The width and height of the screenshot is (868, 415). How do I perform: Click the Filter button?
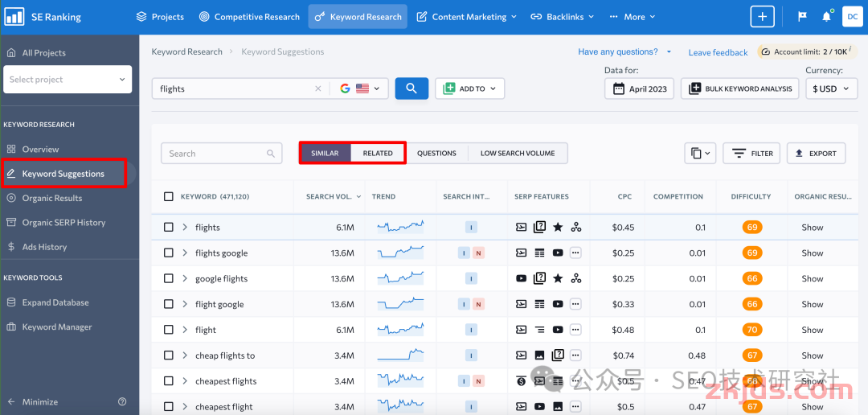751,154
